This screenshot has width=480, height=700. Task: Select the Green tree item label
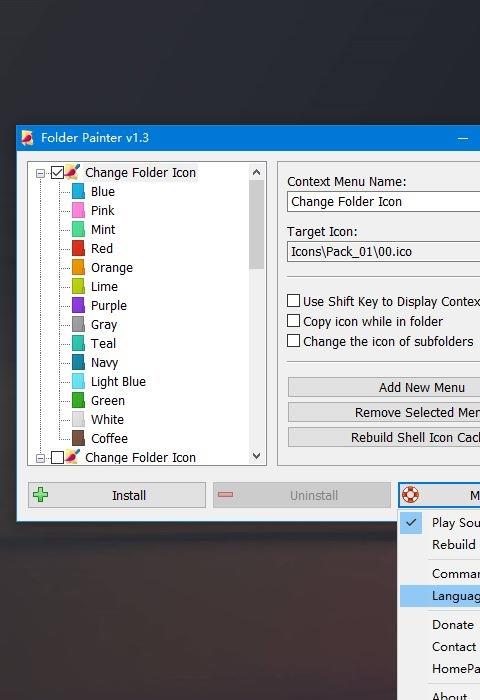(x=108, y=400)
